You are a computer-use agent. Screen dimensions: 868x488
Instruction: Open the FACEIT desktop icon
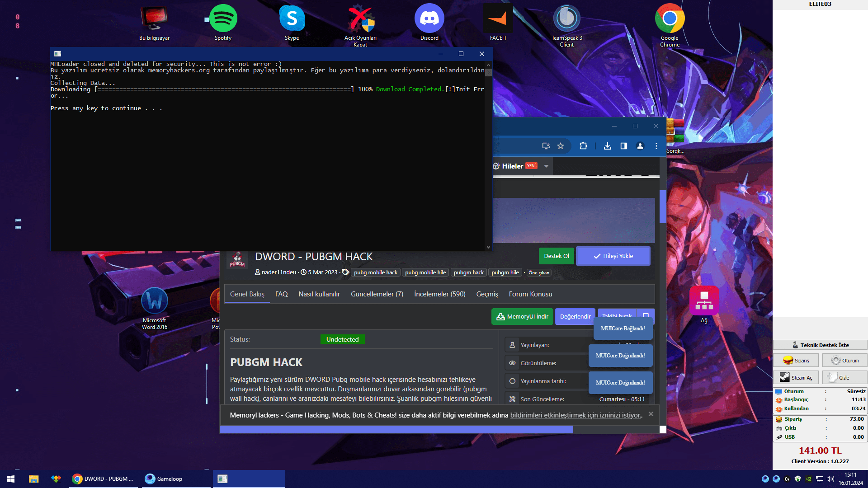(498, 23)
